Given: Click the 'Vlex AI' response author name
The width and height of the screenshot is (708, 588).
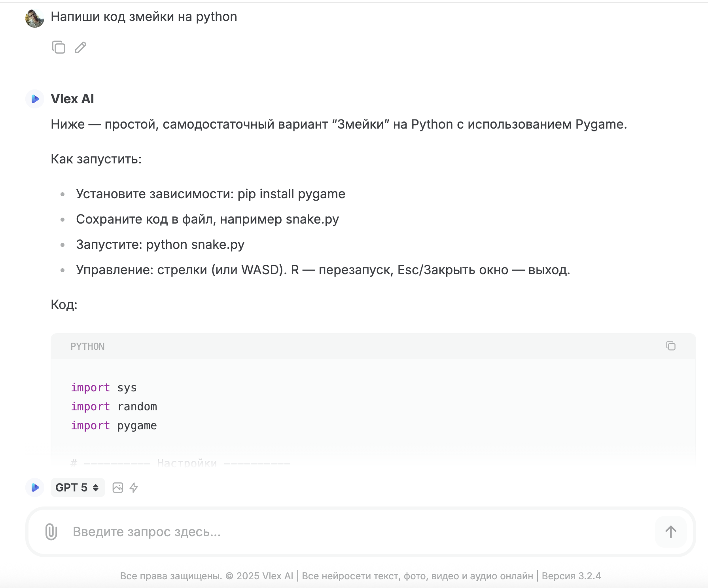Looking at the screenshot, I should [72, 99].
